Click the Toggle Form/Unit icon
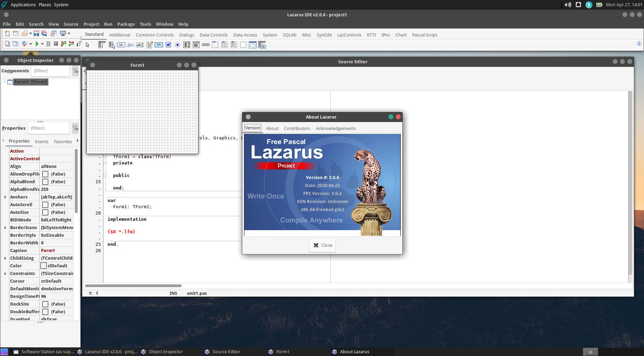 [x=53, y=34]
